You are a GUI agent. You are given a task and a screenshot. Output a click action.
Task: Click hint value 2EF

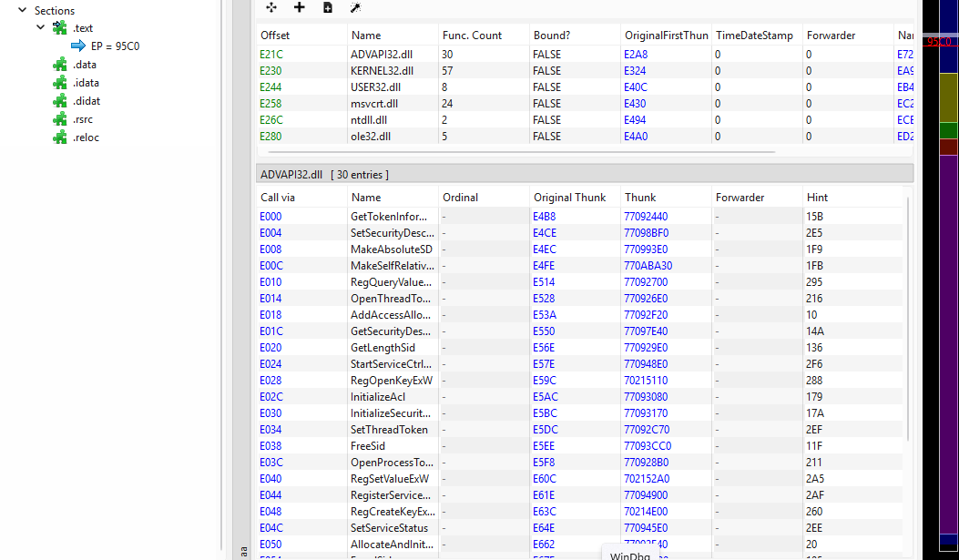(814, 430)
